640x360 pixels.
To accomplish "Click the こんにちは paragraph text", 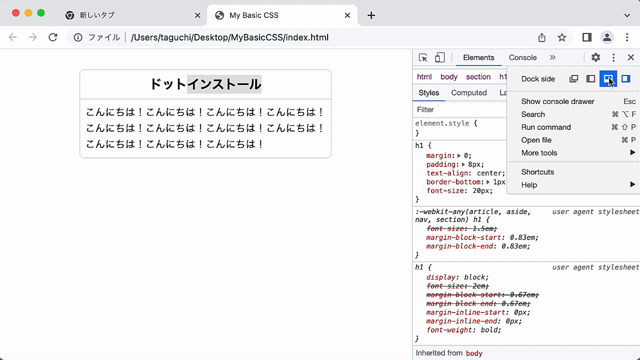I will coord(205,128).
